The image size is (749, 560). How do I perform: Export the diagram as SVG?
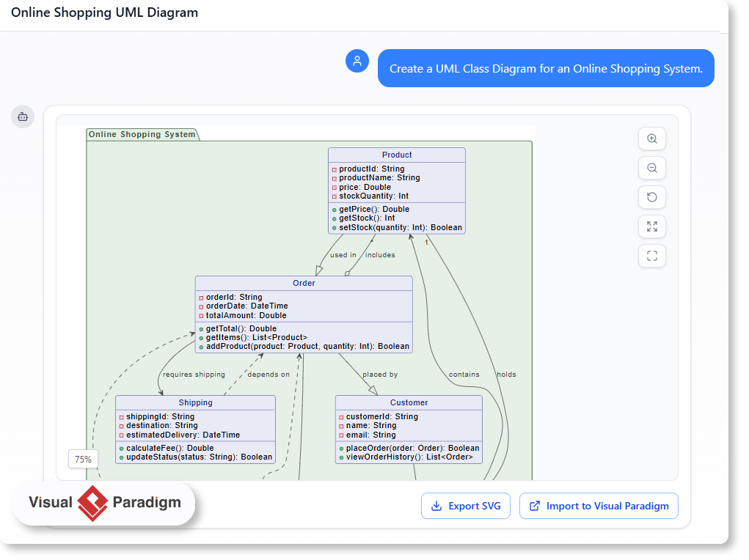point(466,506)
